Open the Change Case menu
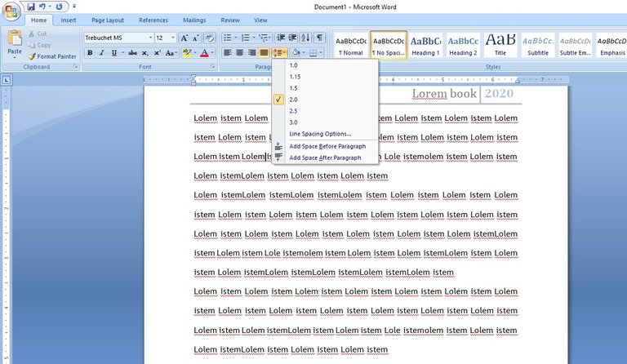Screen dimensions: 627x364 click(x=171, y=53)
